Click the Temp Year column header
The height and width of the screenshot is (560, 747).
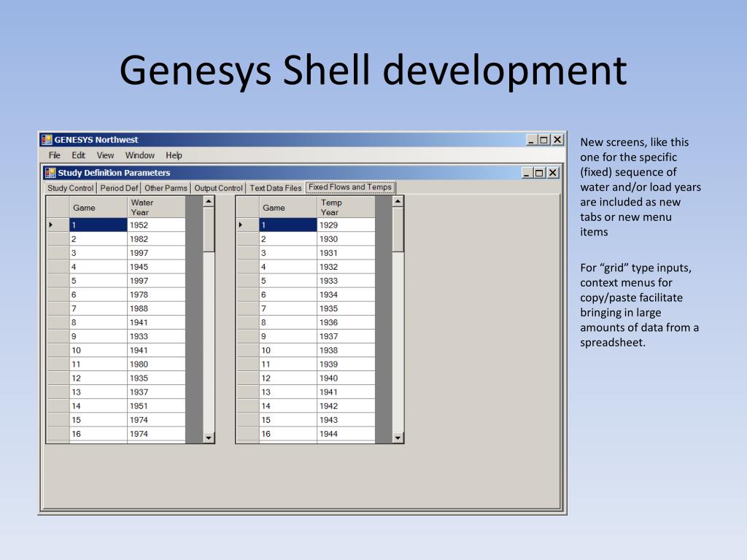[346, 207]
